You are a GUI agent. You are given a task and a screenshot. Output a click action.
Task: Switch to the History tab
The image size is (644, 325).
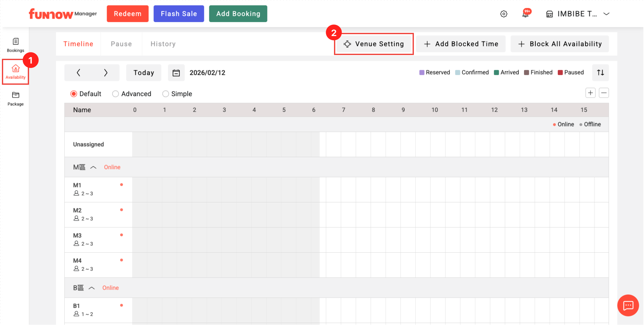[x=163, y=44]
